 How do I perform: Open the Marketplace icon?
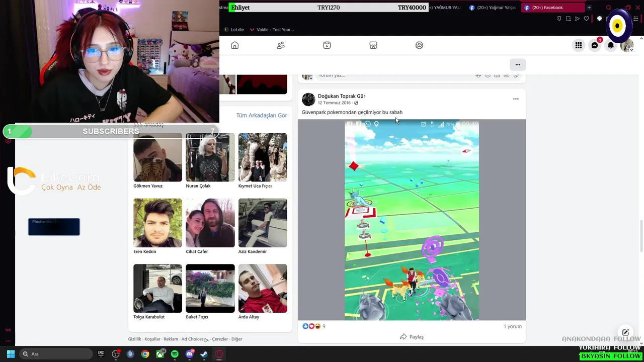point(373,45)
